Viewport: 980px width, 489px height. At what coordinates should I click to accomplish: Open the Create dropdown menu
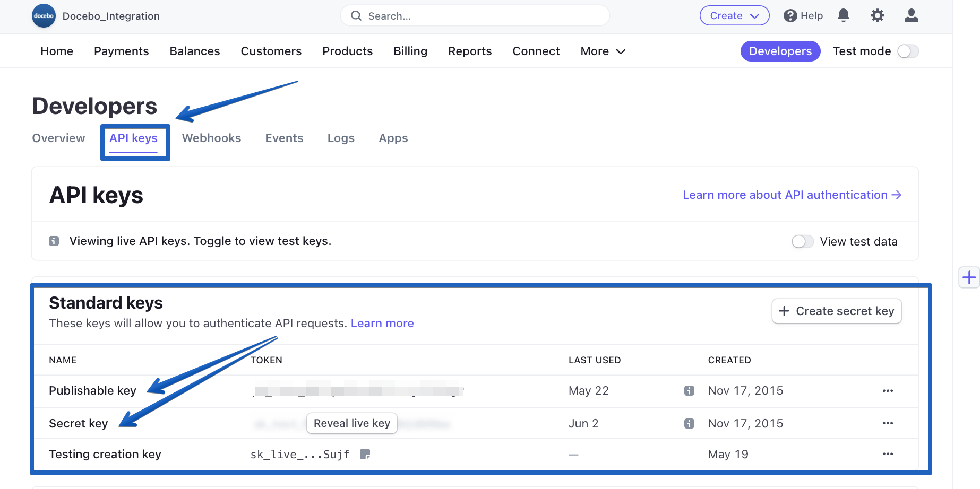(734, 15)
